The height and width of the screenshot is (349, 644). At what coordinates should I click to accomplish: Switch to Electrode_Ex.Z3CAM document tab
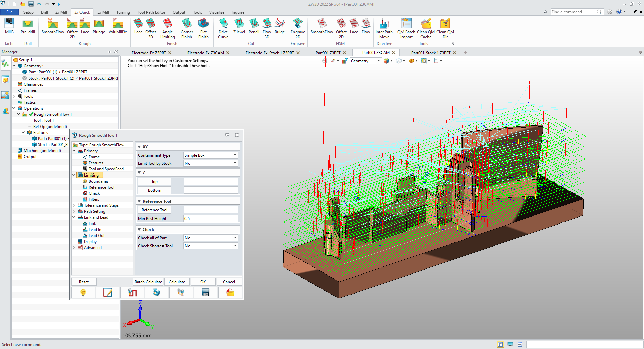206,53
